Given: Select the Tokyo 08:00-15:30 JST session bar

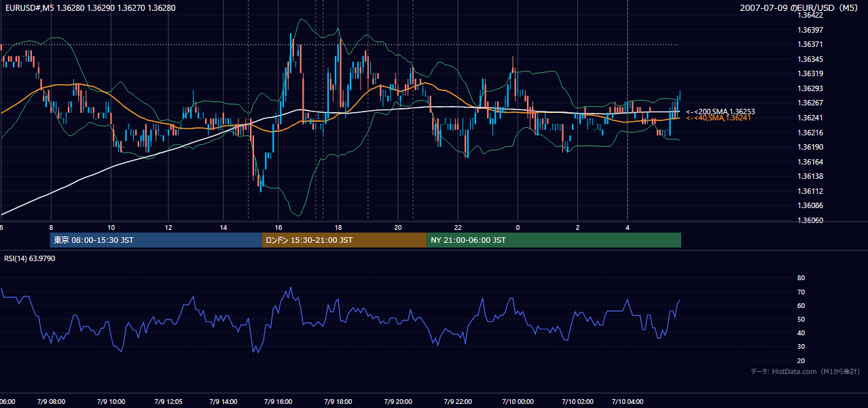Looking at the screenshot, I should pyautogui.click(x=156, y=240).
